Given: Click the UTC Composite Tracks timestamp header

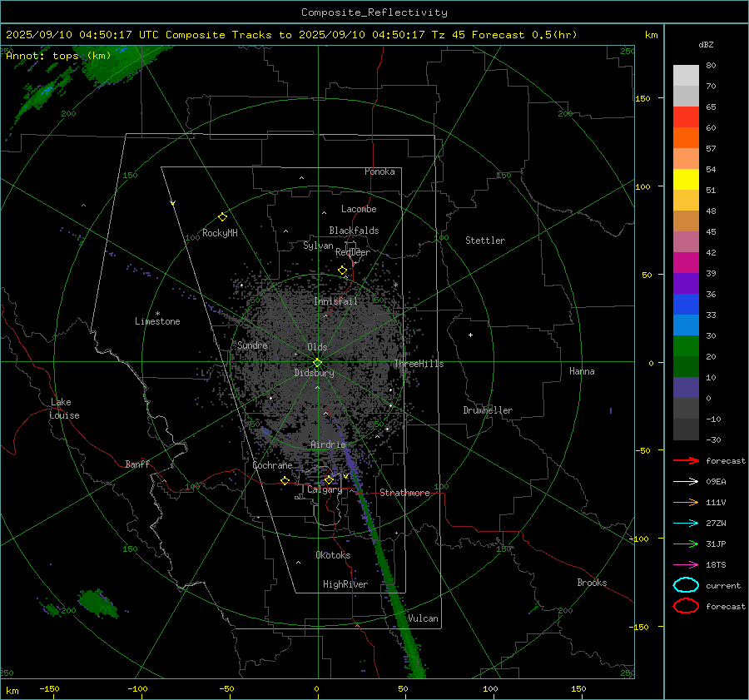Looking at the screenshot, I should coord(291,35).
